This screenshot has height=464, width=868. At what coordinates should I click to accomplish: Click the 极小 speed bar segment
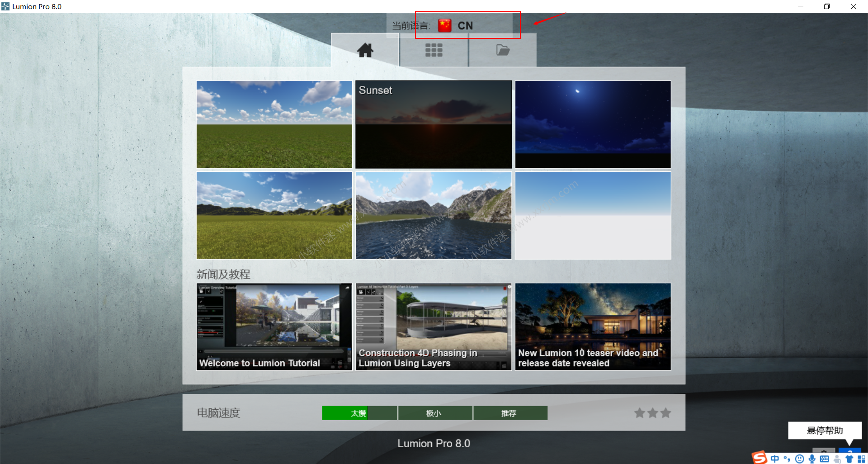click(x=435, y=413)
